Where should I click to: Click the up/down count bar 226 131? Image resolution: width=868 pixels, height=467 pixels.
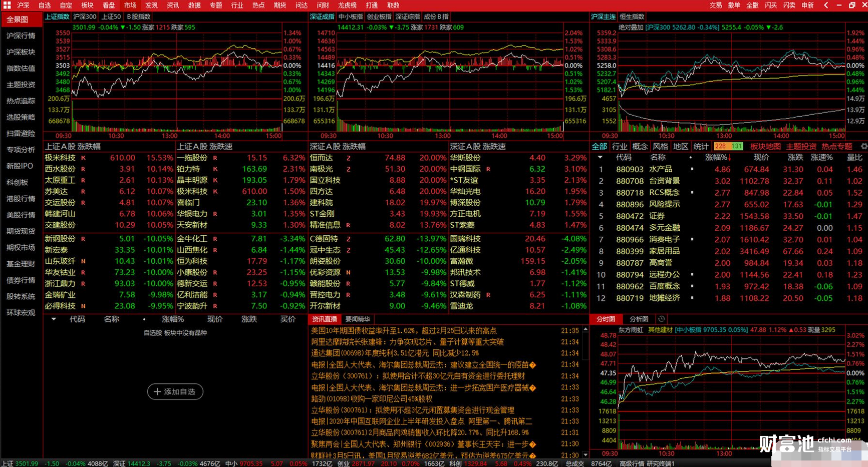point(728,146)
